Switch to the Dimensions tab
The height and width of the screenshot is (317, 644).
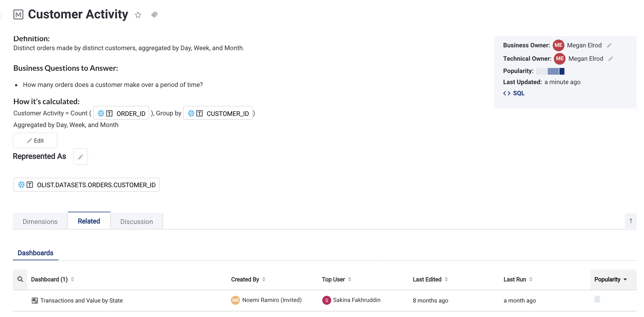(x=40, y=222)
